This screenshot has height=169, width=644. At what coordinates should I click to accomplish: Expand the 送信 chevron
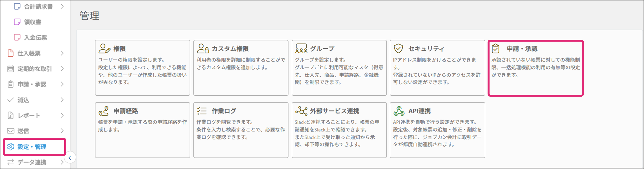(x=62, y=131)
